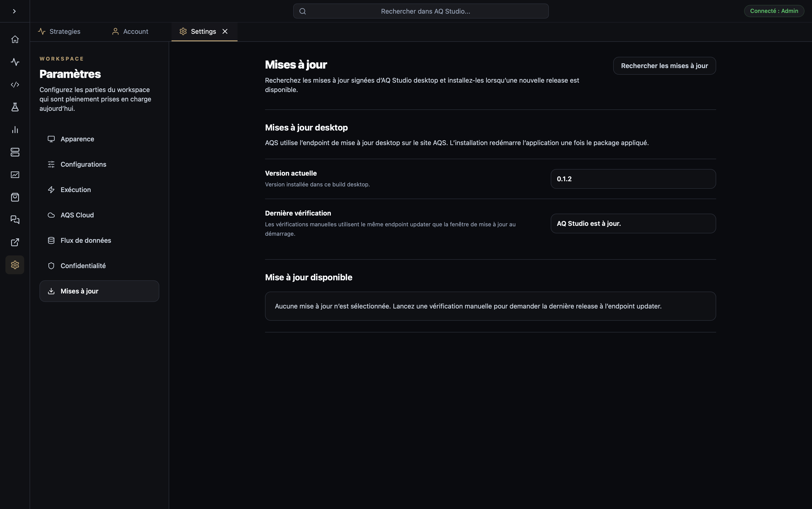Click Version installée dans ce build desktop text
The image size is (812, 509).
click(317, 185)
